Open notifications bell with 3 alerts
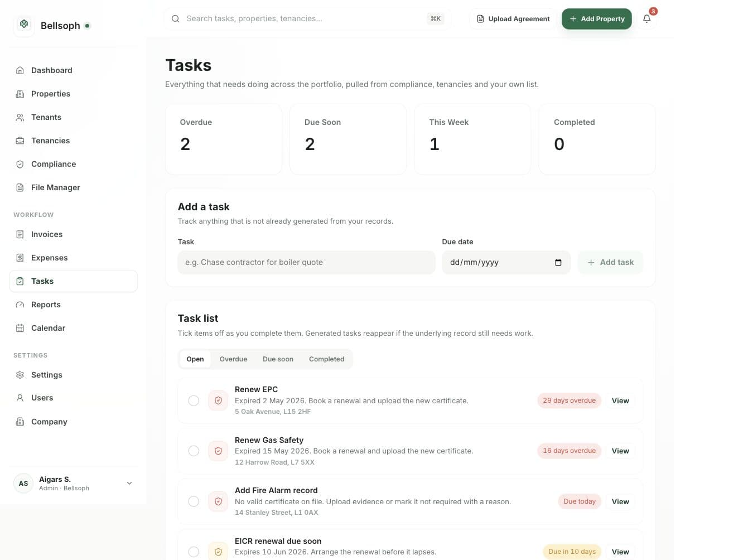Screen dimensions: 748x560 [x=646, y=18]
